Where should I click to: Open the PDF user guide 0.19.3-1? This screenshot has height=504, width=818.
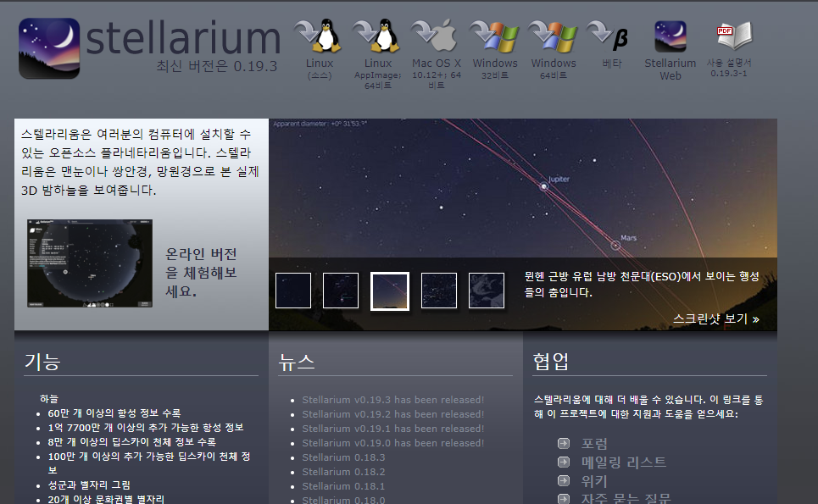tap(734, 36)
